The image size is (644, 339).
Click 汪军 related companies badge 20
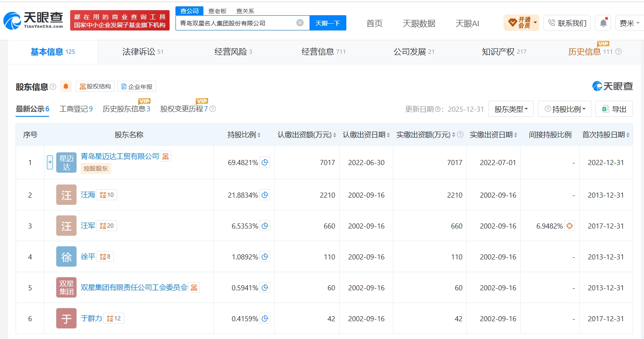107,226
